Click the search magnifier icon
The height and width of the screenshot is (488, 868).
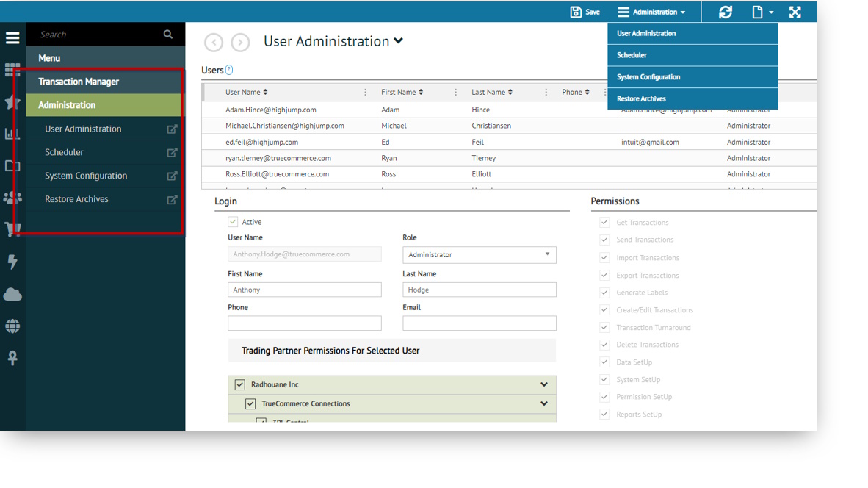(168, 35)
